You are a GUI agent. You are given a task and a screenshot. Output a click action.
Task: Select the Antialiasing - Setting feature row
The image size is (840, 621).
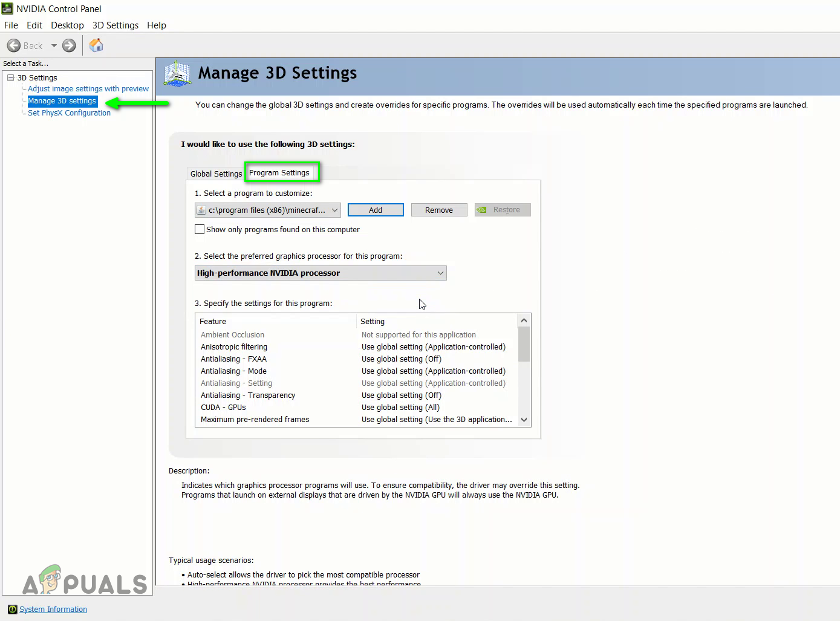pyautogui.click(x=357, y=383)
